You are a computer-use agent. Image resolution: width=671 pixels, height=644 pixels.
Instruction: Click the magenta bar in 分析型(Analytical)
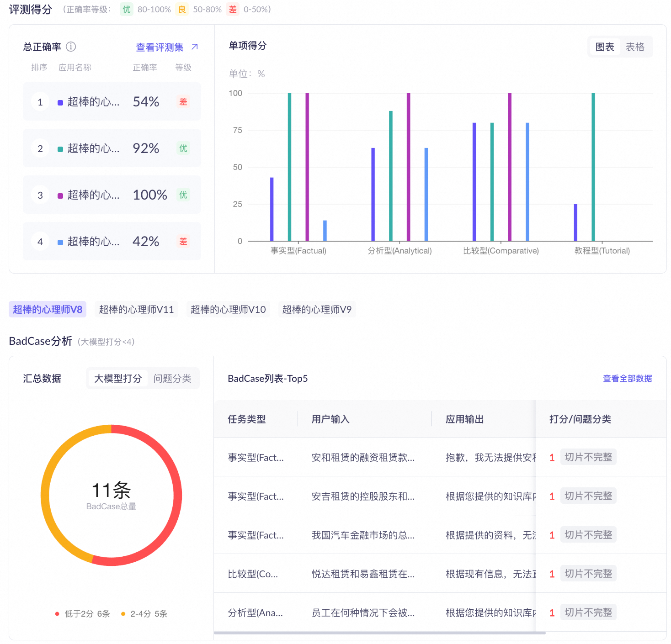pyautogui.click(x=409, y=167)
